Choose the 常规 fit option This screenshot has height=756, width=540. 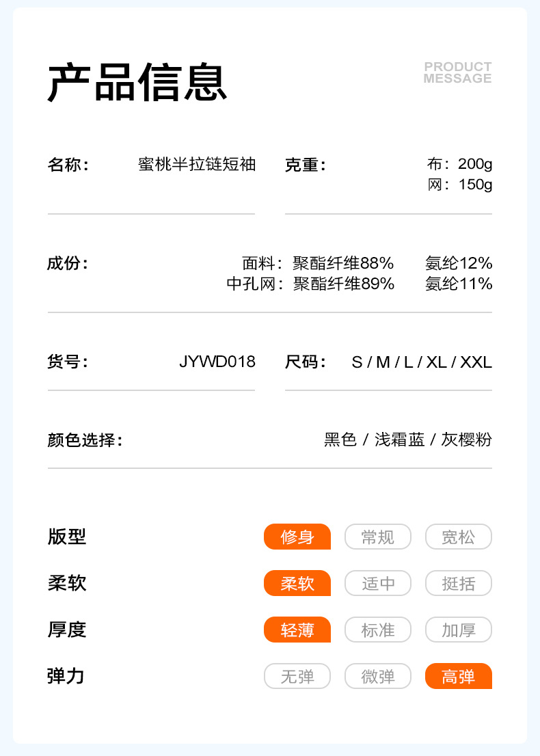pos(378,537)
